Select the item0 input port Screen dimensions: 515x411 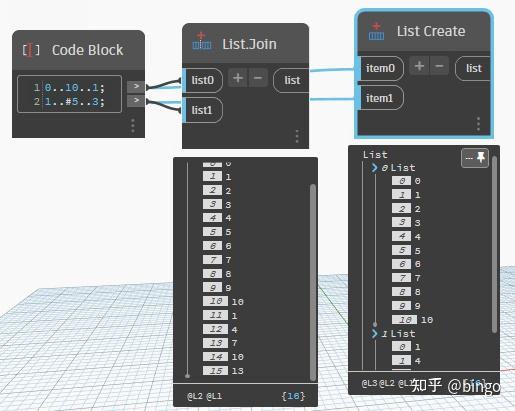click(x=380, y=68)
